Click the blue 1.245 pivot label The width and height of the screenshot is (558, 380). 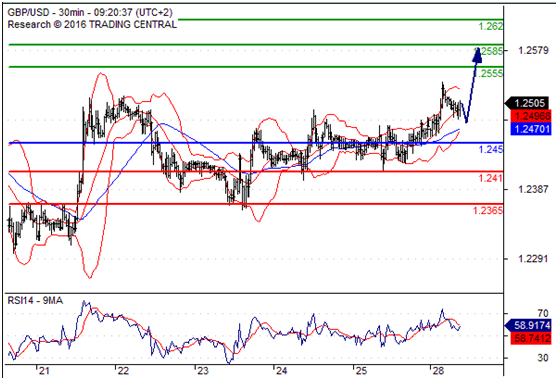(x=491, y=149)
